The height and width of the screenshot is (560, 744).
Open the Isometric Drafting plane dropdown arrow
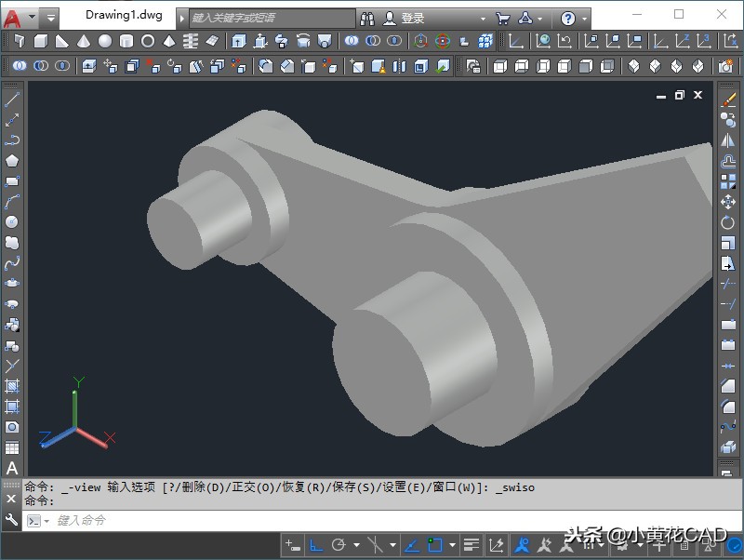[x=392, y=545]
